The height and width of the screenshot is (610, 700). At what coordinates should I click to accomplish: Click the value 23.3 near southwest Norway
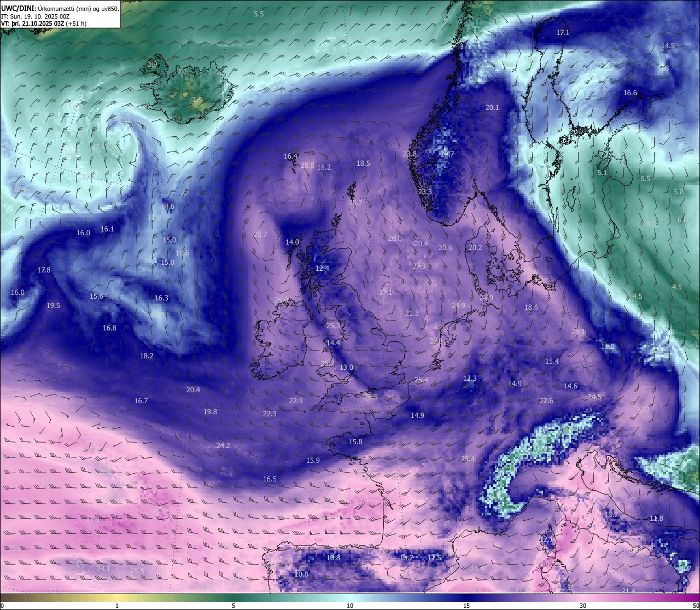(425, 192)
